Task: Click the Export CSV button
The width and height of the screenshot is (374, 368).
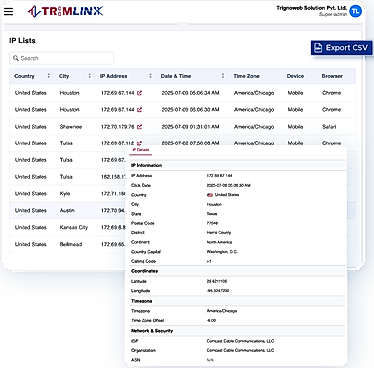Action: pyautogui.click(x=342, y=48)
